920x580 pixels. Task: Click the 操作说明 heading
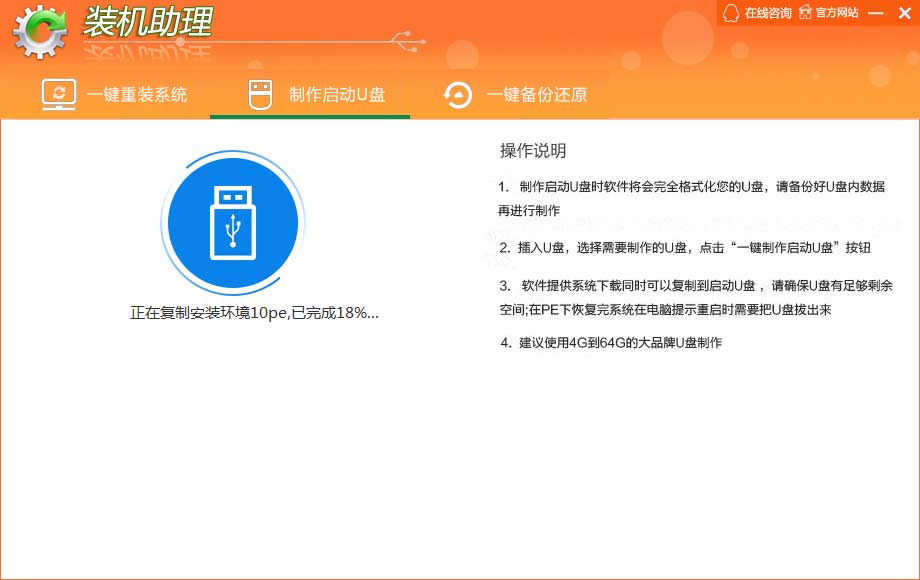coord(533,151)
